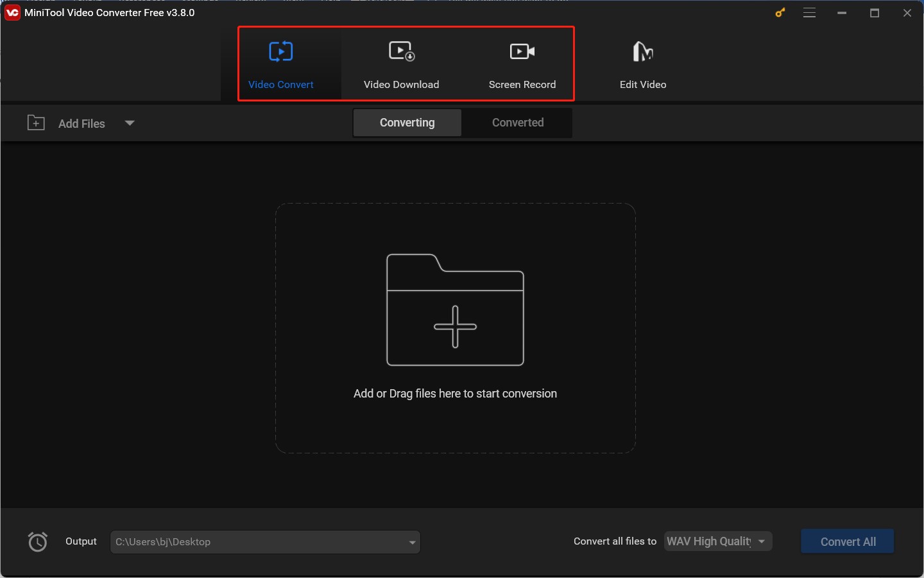Image resolution: width=924 pixels, height=578 pixels.
Task: Click the MiniTool app logo icon
Action: (12, 13)
